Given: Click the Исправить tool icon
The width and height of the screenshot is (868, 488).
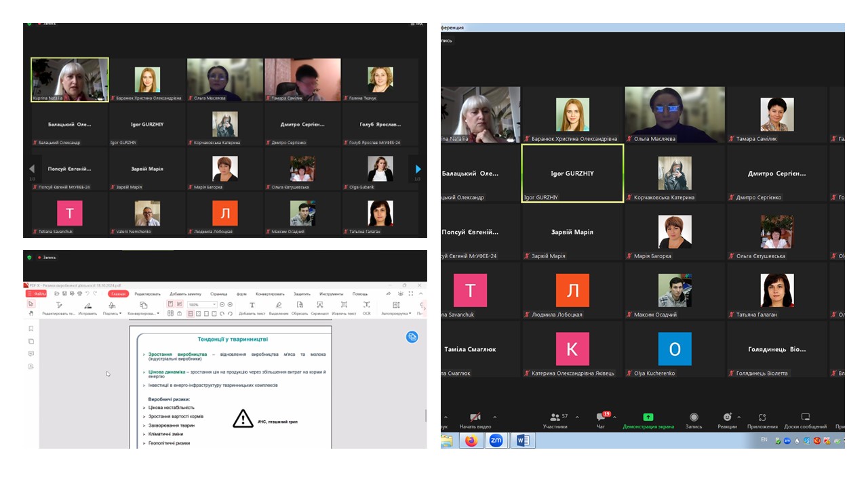Looking at the screenshot, I should tap(87, 308).
